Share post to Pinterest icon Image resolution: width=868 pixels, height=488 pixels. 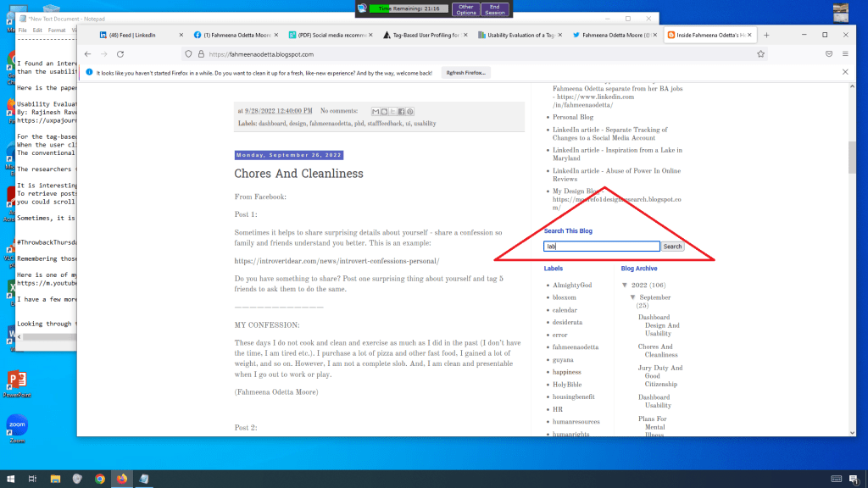(410, 112)
